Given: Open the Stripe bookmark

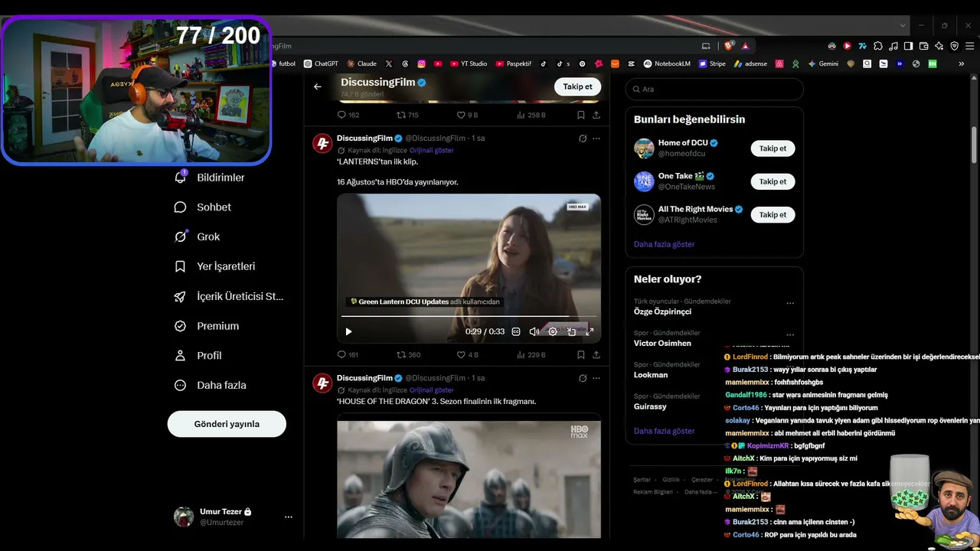Looking at the screenshot, I should click(712, 64).
